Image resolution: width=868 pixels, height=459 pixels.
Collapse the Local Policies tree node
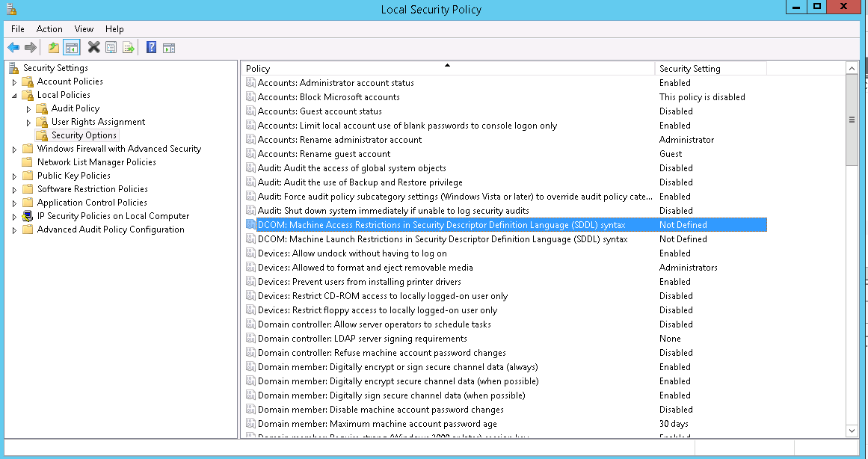(x=14, y=96)
